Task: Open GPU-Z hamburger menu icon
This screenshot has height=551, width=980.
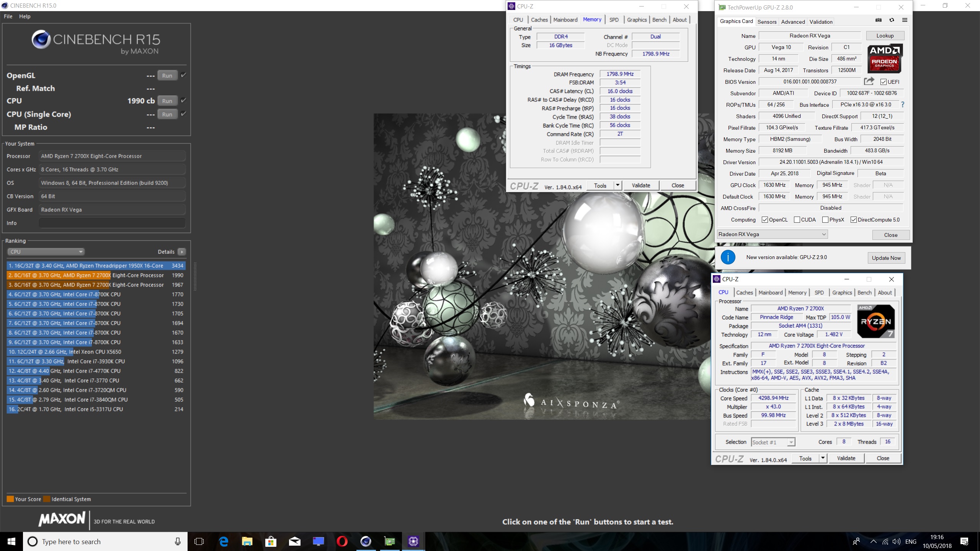Action: (905, 20)
